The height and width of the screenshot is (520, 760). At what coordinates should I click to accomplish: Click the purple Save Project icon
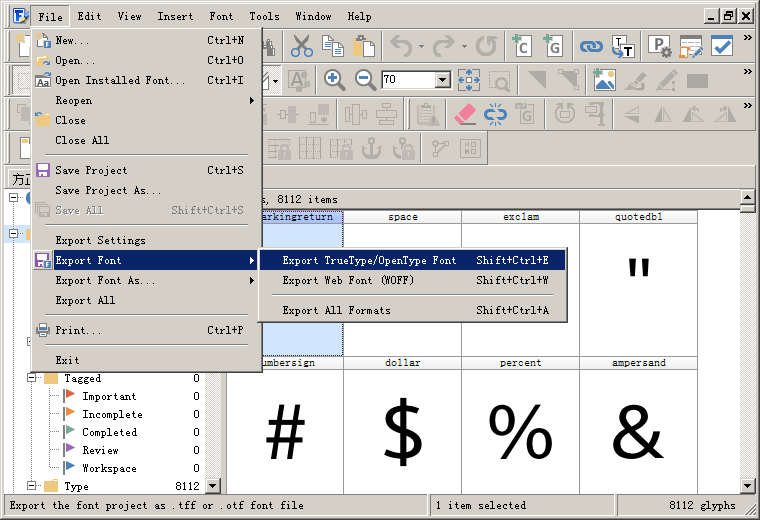click(43, 170)
